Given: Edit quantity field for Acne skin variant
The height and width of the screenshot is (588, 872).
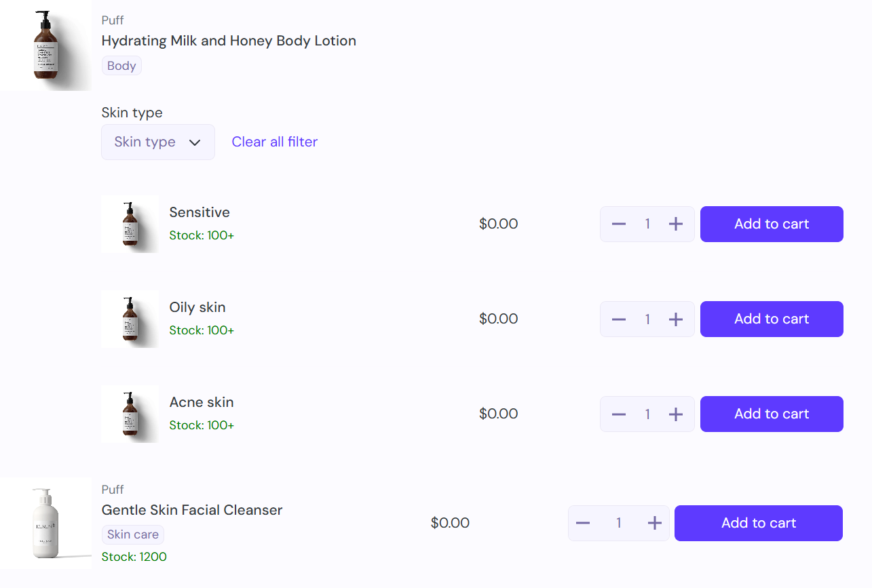Looking at the screenshot, I should [647, 414].
